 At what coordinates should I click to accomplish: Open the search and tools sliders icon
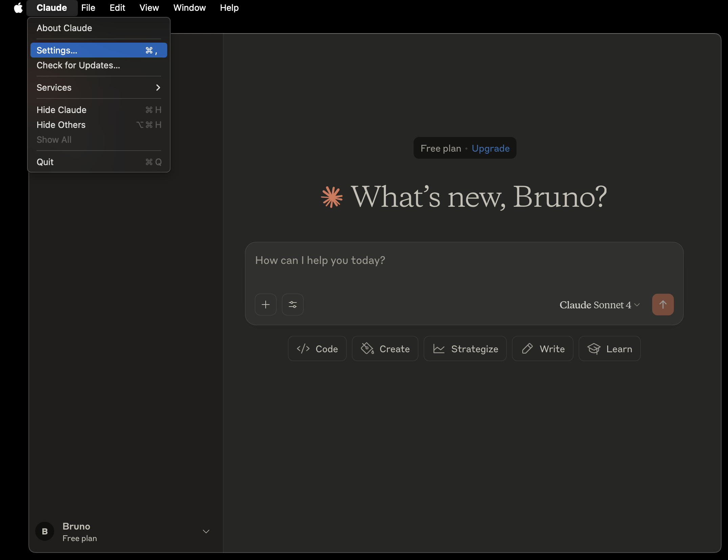point(293,305)
